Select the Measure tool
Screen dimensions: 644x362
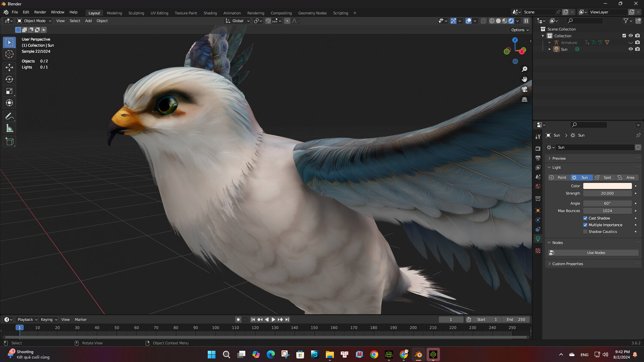click(9, 128)
